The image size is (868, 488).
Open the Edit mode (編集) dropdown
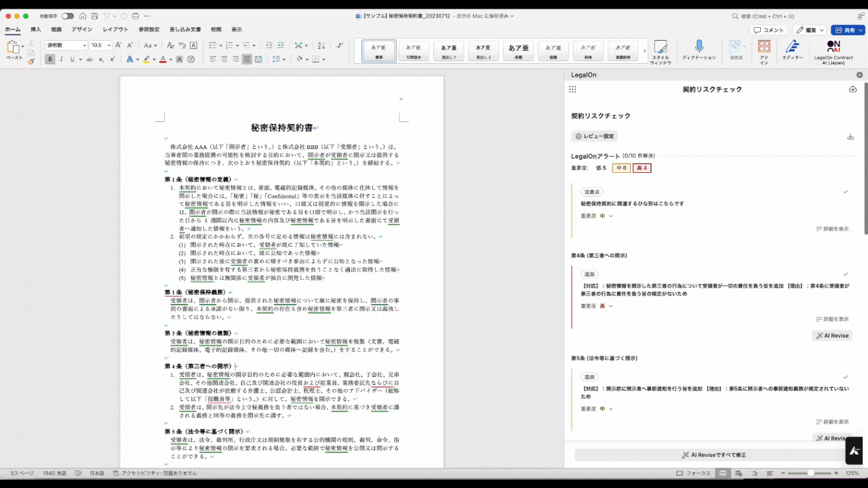click(x=810, y=30)
